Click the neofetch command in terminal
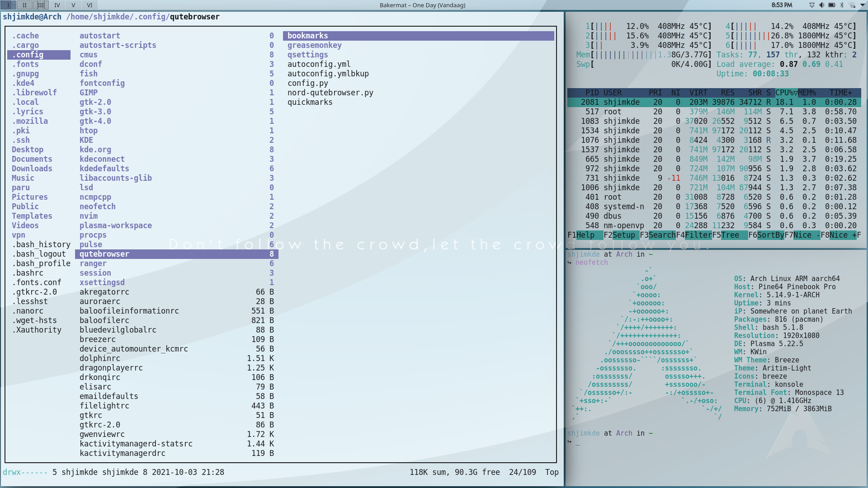This screenshot has height=488, width=868. coord(591,263)
